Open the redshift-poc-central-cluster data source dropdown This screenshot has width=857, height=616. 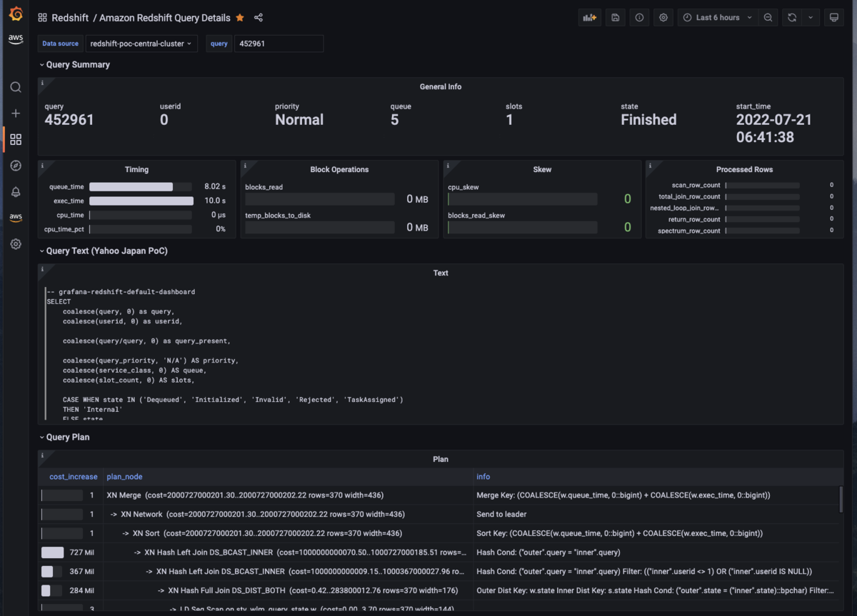coord(141,43)
